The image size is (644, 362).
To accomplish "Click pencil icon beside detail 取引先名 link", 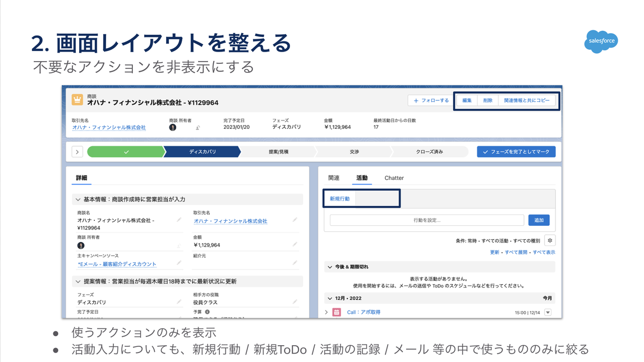I will point(295,220).
